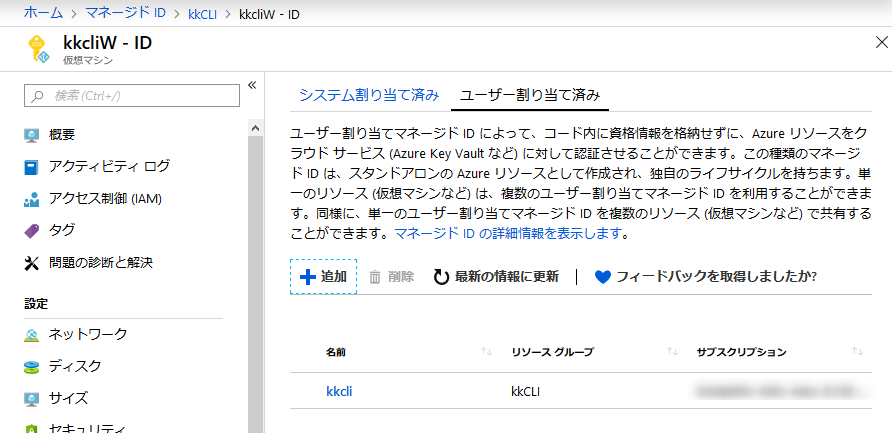Viewport: 892px width, 433px height.
Task: Go to マネージド ID breadcrumb
Action: click(125, 13)
